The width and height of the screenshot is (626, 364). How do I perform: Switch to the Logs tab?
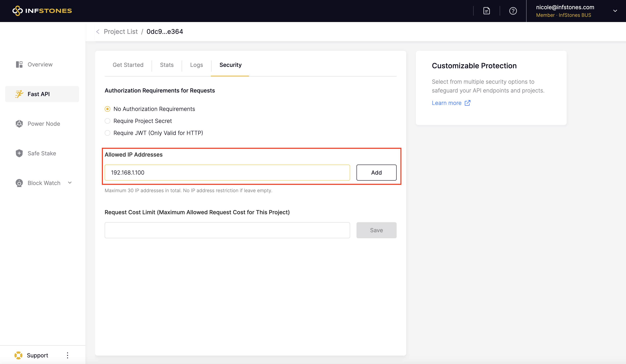(x=196, y=65)
